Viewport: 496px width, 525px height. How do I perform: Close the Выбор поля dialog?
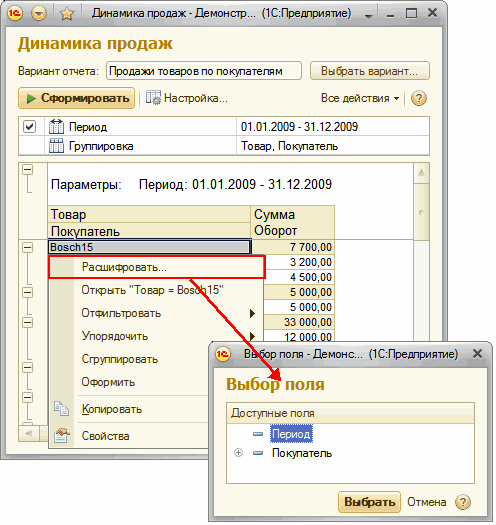pyautogui.click(x=477, y=354)
